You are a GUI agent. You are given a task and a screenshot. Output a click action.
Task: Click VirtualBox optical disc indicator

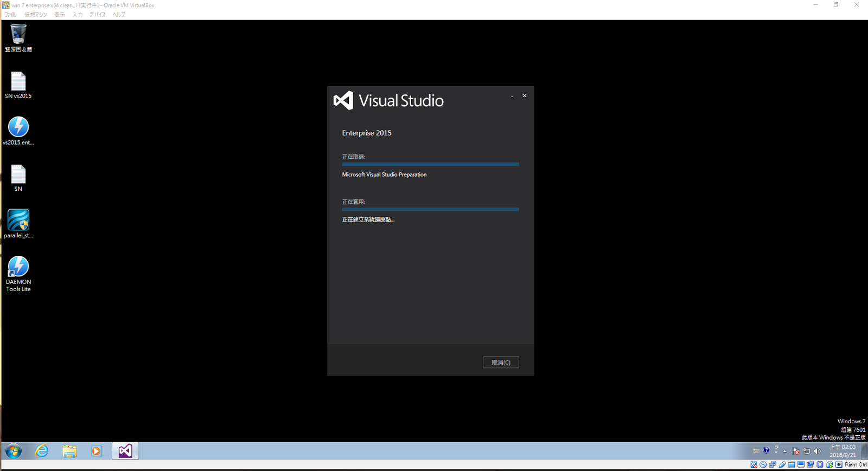tap(763, 464)
